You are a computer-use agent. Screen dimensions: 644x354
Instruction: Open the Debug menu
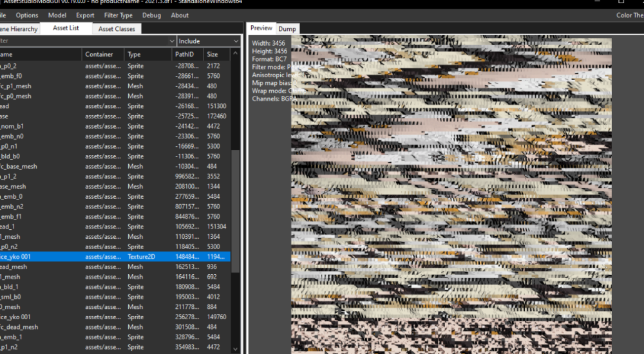[x=151, y=15]
